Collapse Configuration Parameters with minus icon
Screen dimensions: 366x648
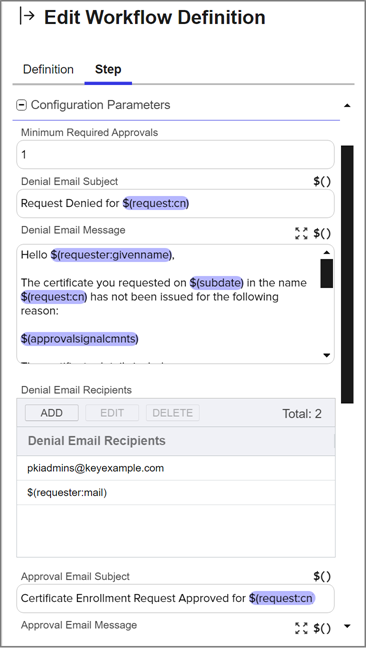click(x=21, y=105)
